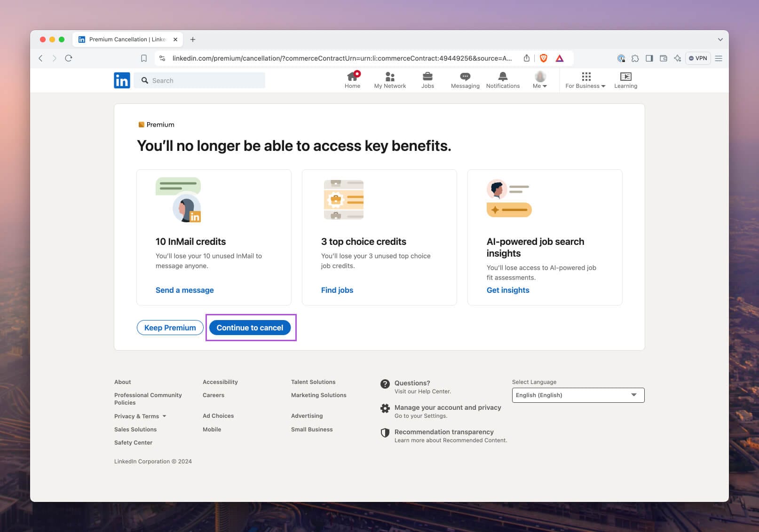Click the browser back arrow
This screenshot has width=759, height=532.
pyautogui.click(x=41, y=58)
